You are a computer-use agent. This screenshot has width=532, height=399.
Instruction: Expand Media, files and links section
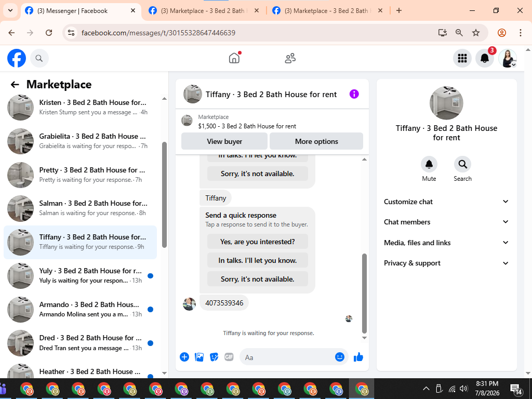click(446, 243)
